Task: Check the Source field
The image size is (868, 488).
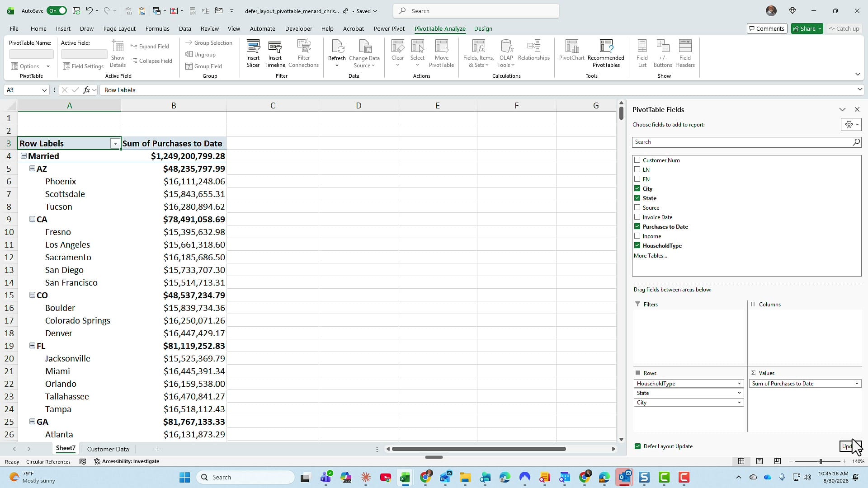Action: (637, 207)
